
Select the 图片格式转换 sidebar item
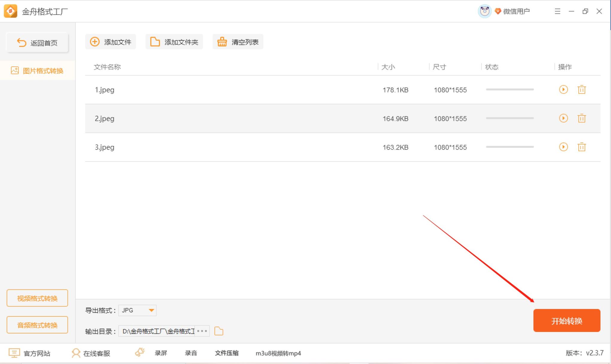tap(37, 71)
